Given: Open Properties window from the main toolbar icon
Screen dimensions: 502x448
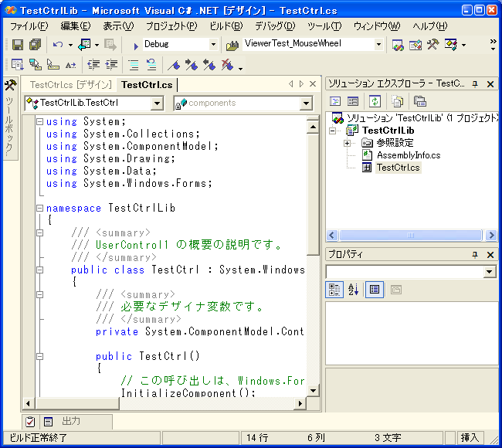Looking at the screenshot, I should point(416,45).
